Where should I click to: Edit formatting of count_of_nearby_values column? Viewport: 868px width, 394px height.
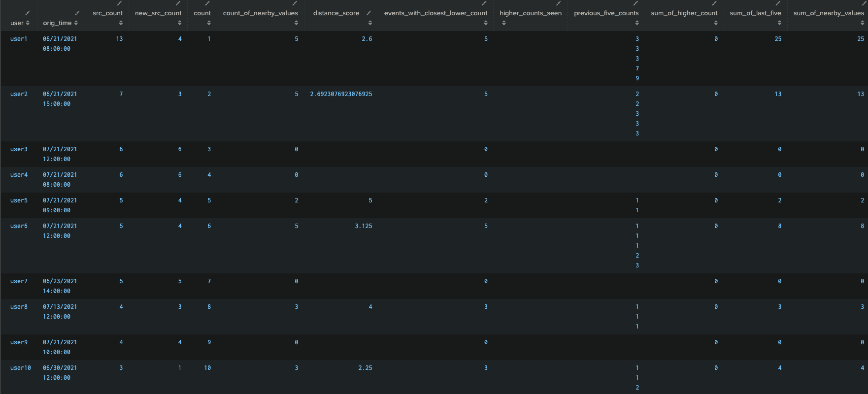[295, 3]
